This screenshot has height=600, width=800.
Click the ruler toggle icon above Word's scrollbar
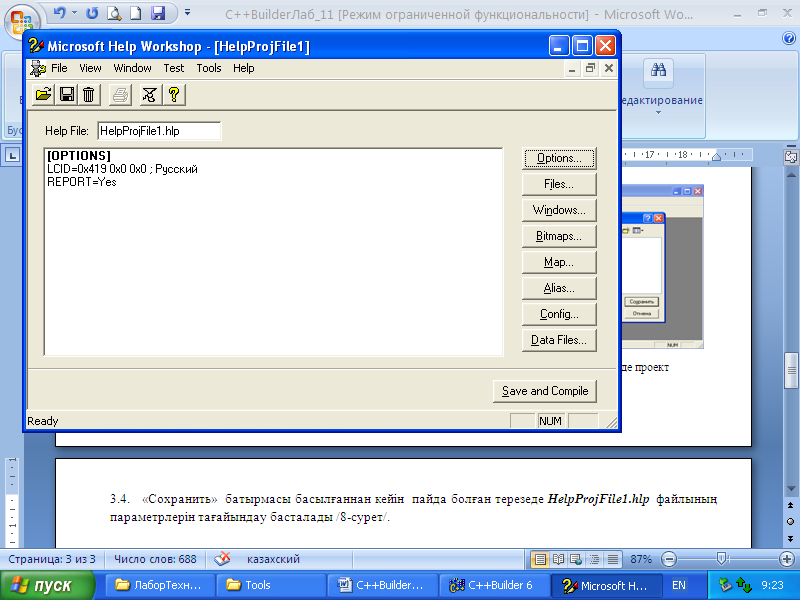(791, 157)
